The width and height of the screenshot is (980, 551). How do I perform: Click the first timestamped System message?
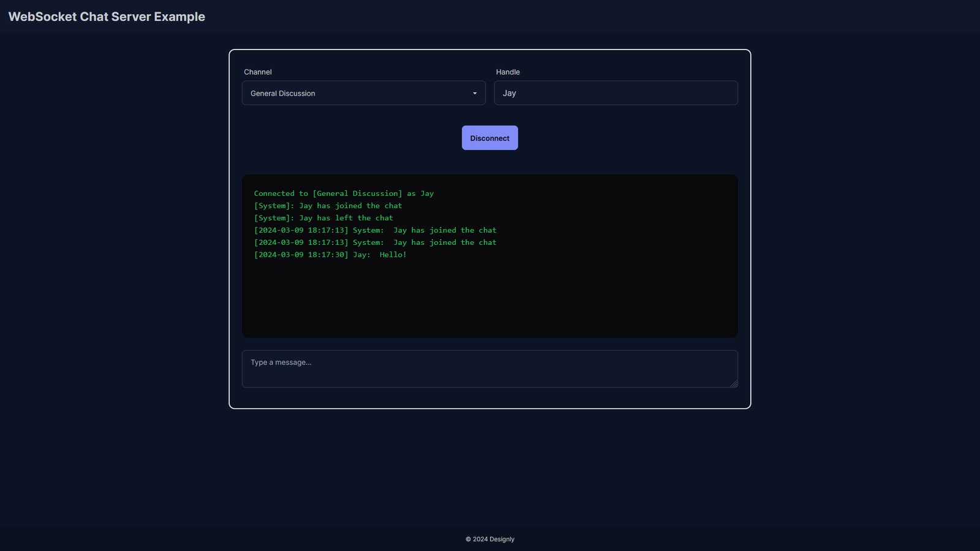pyautogui.click(x=375, y=230)
